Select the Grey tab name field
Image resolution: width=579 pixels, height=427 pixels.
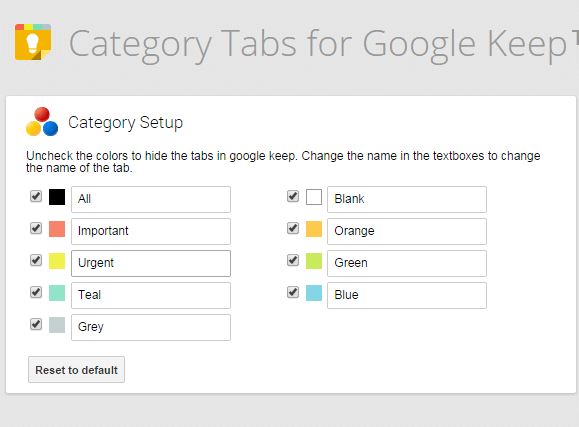tap(151, 327)
